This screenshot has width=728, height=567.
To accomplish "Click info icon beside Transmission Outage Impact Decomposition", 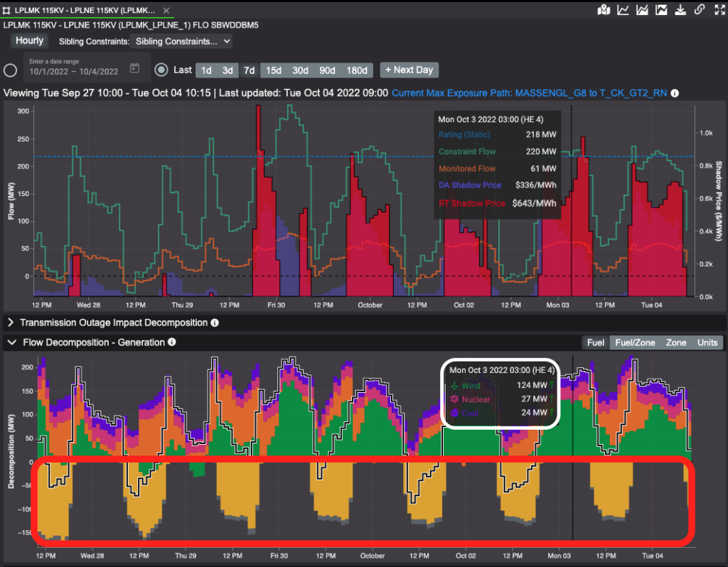I will (x=215, y=323).
